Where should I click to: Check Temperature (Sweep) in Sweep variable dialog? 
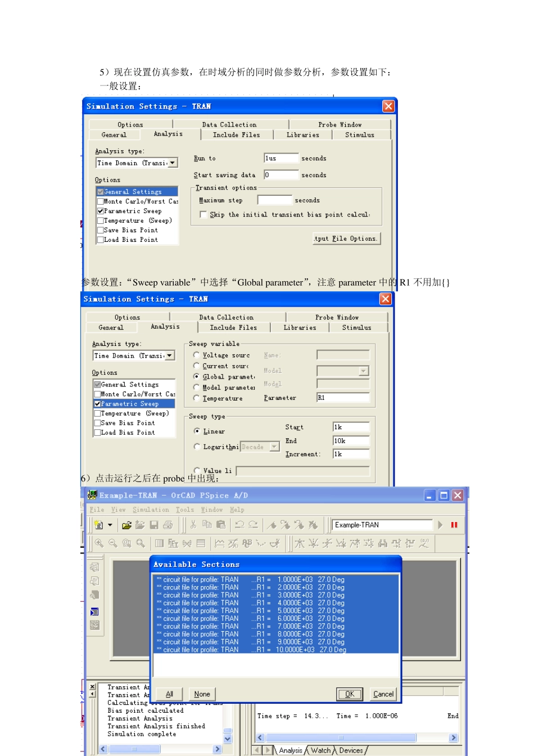pos(97,413)
